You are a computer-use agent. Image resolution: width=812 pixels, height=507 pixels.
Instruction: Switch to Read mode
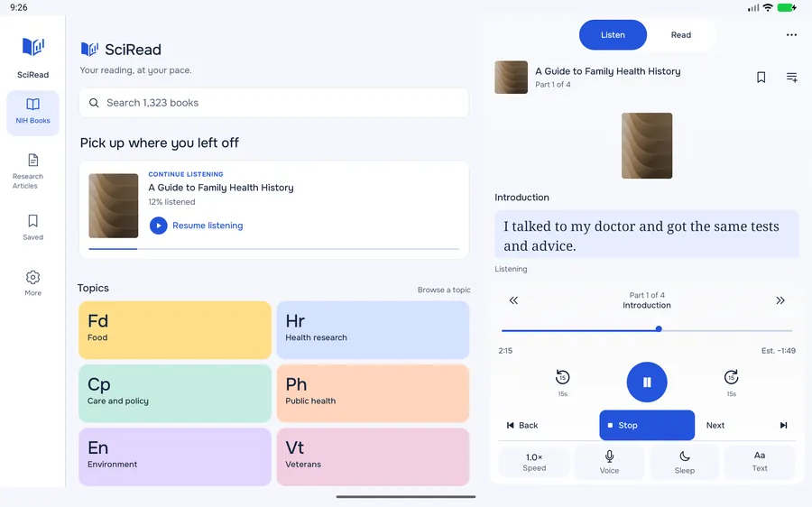[681, 34]
